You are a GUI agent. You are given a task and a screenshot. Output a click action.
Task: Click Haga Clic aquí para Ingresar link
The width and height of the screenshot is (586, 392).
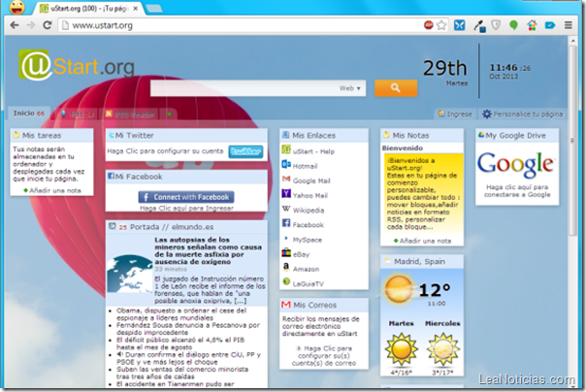[x=186, y=209]
